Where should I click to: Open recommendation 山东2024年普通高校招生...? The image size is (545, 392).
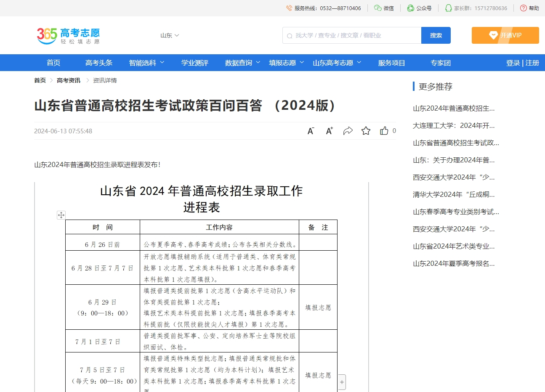coord(454,108)
